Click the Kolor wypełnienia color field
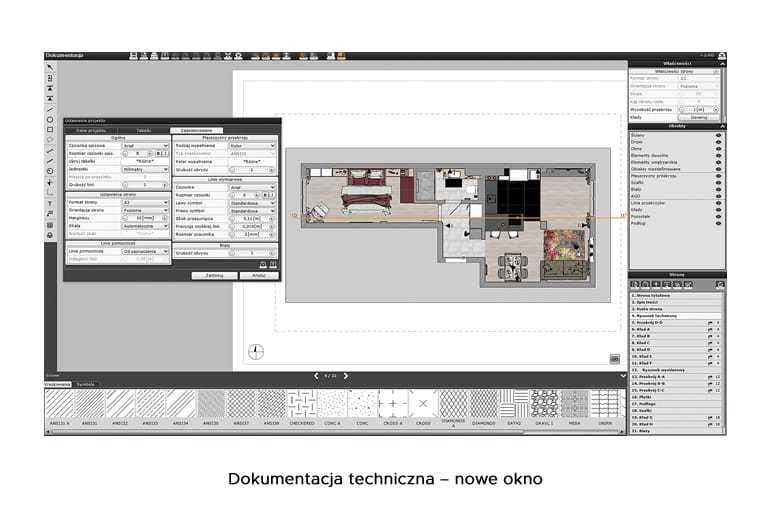 coord(252,161)
